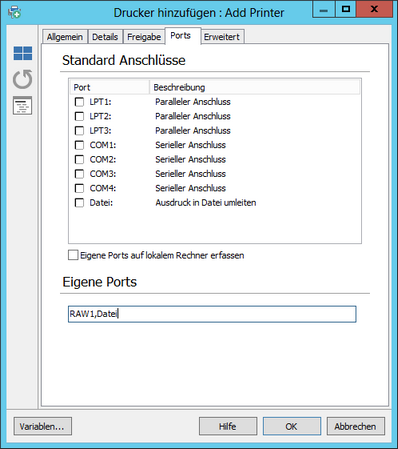Close the Add Printer dialog window
This screenshot has width=398, height=449.
click(374, 9)
